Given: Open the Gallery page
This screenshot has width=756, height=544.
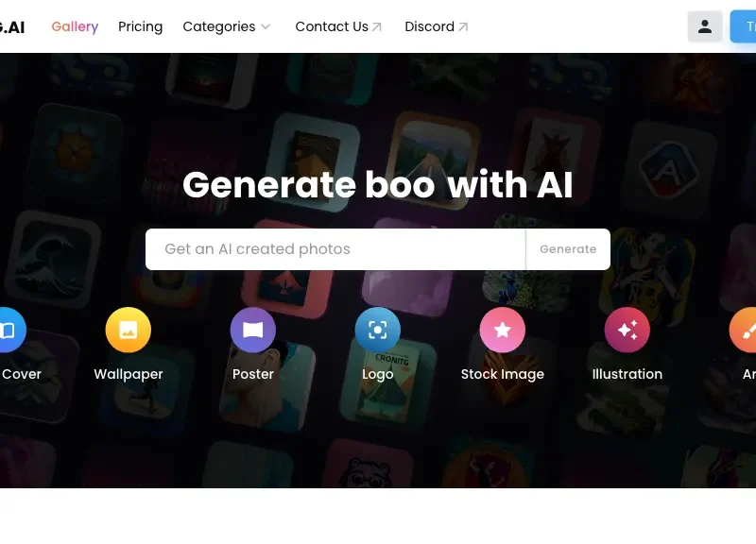Looking at the screenshot, I should tap(75, 26).
